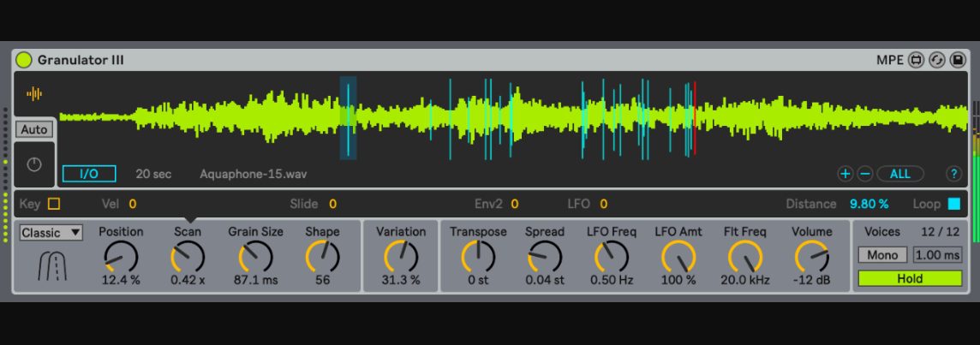
Task: Click the Vel value 0
Action: click(x=133, y=204)
